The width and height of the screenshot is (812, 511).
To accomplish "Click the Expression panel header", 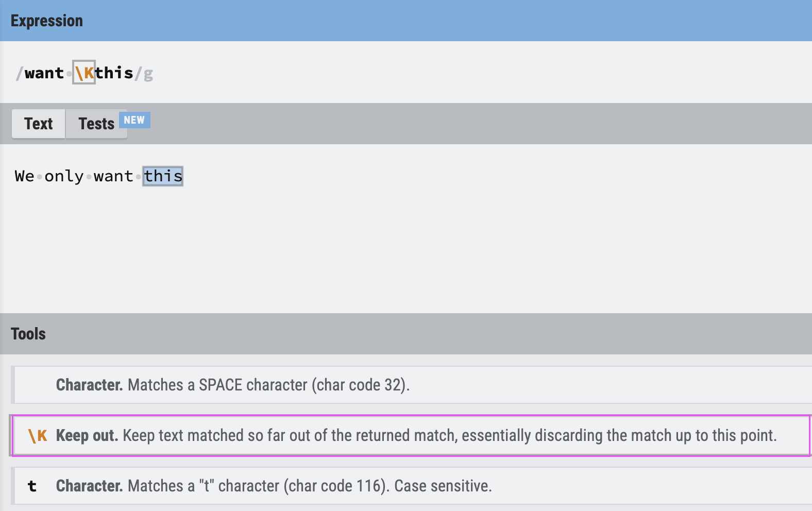I will click(x=47, y=21).
